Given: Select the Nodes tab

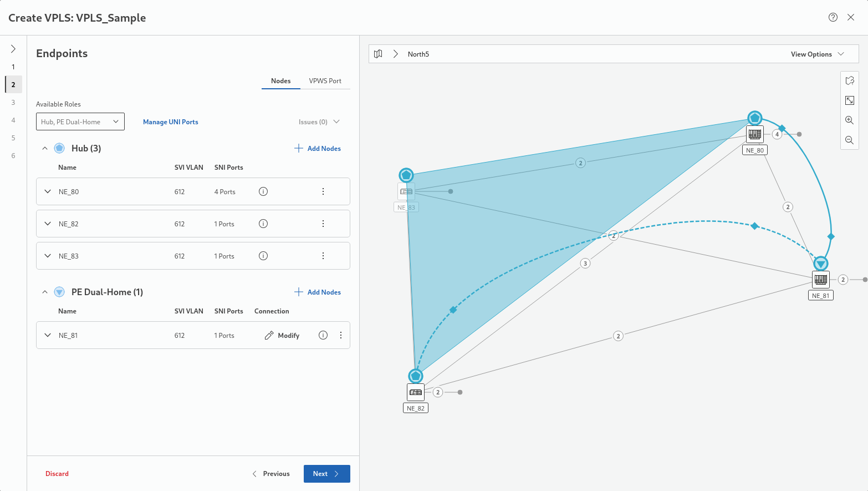Looking at the screenshot, I should [x=280, y=81].
